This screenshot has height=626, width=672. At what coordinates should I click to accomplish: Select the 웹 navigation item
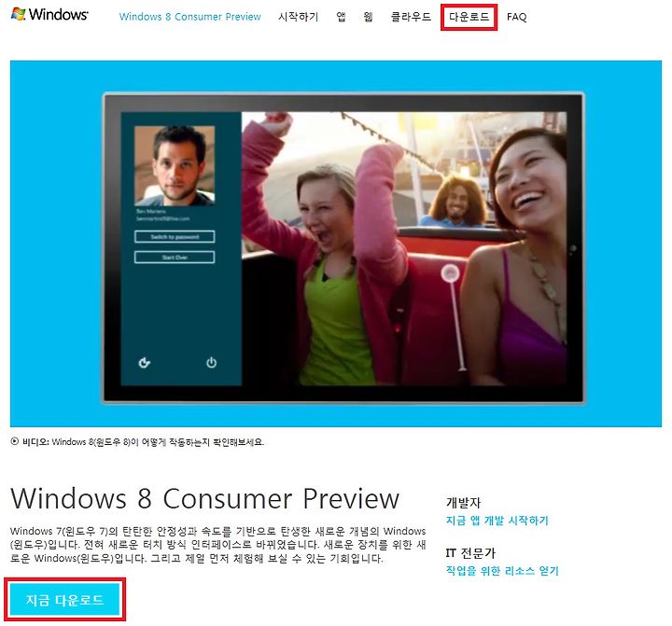[x=368, y=17]
